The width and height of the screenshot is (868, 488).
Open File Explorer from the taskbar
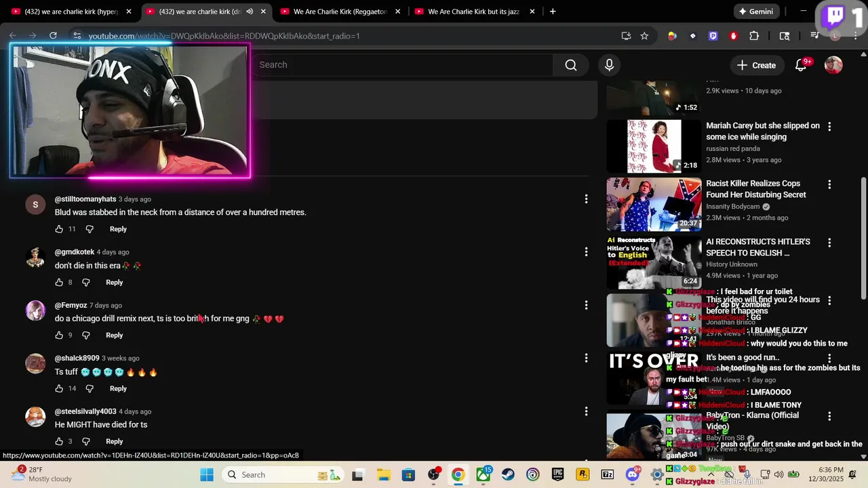(383, 474)
